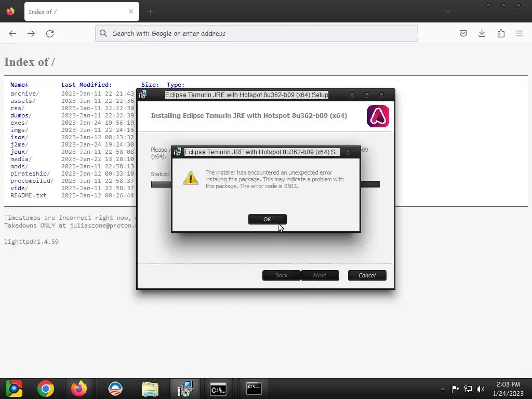Click the volume speaker tray icon
This screenshot has height=399, width=532.
coord(481,389)
